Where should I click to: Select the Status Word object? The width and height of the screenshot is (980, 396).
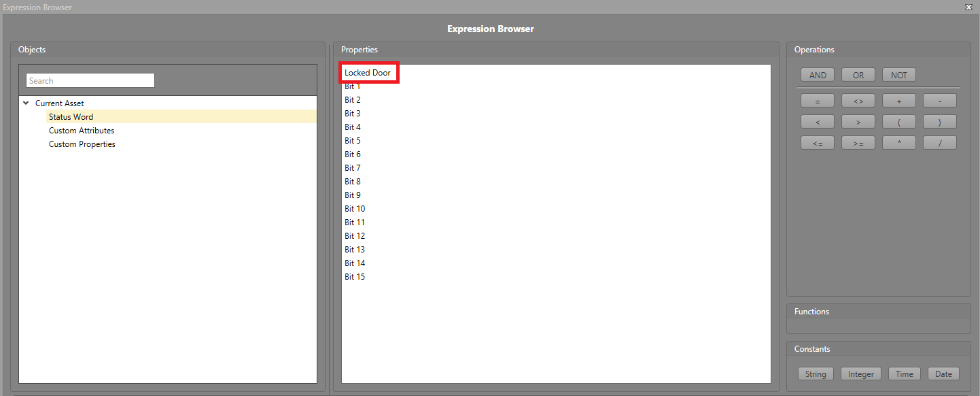click(x=71, y=117)
